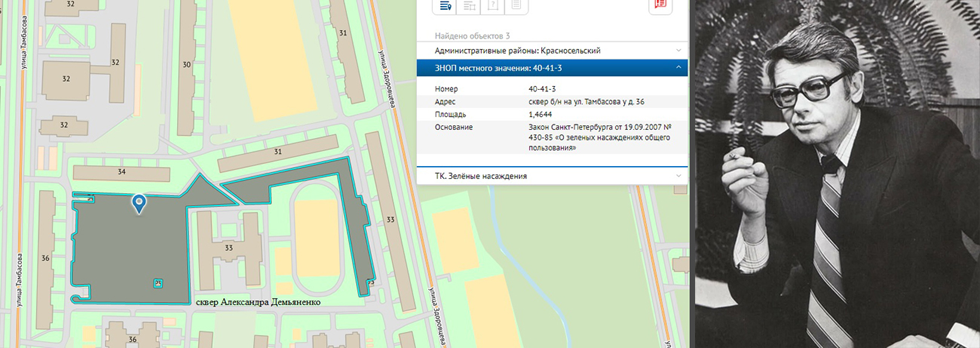Viewport: 980px width, 348px height.
Task: Click the question-mark area query icon
Action: click(492, 5)
